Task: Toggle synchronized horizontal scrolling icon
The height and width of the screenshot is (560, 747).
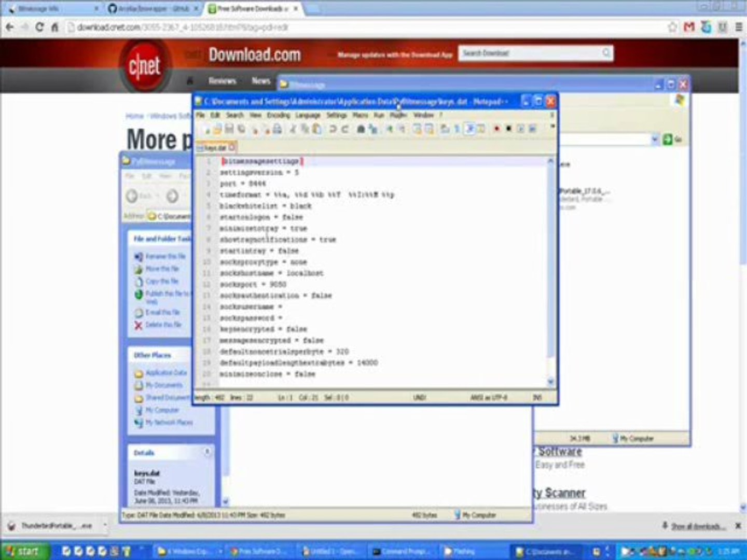Action: click(x=429, y=129)
